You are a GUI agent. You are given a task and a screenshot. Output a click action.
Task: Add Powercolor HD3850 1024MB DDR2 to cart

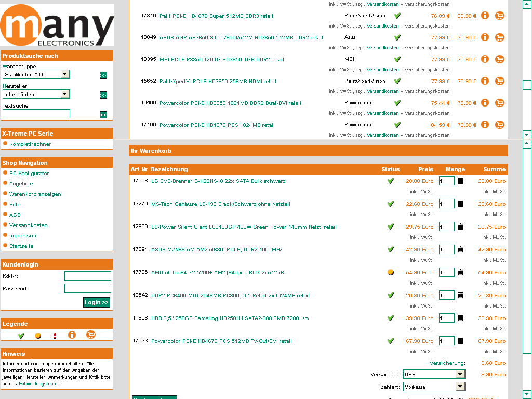click(499, 103)
